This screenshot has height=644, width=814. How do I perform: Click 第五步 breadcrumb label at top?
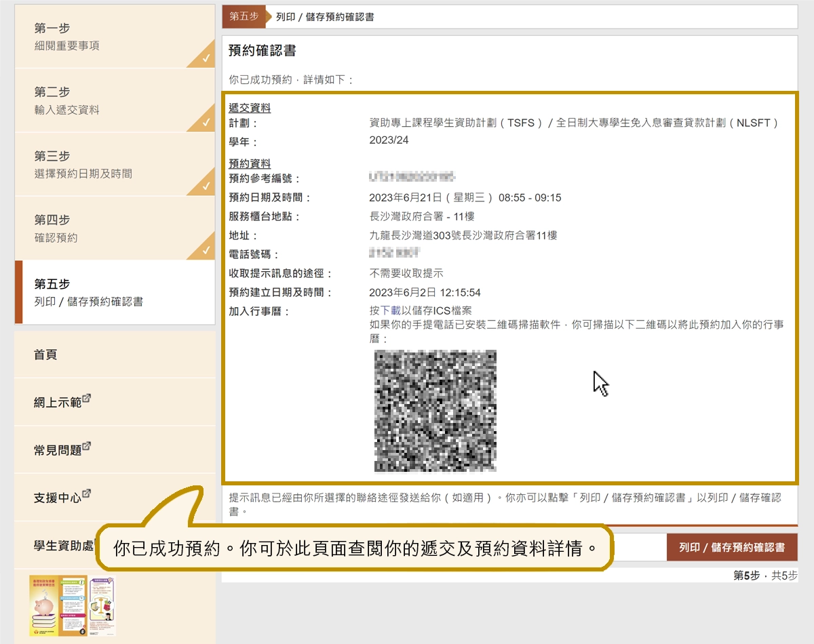(244, 17)
